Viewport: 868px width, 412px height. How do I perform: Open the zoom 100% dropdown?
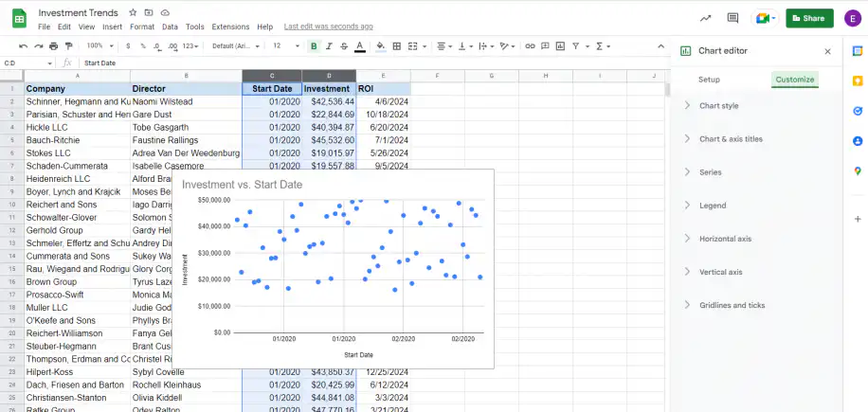click(100, 46)
